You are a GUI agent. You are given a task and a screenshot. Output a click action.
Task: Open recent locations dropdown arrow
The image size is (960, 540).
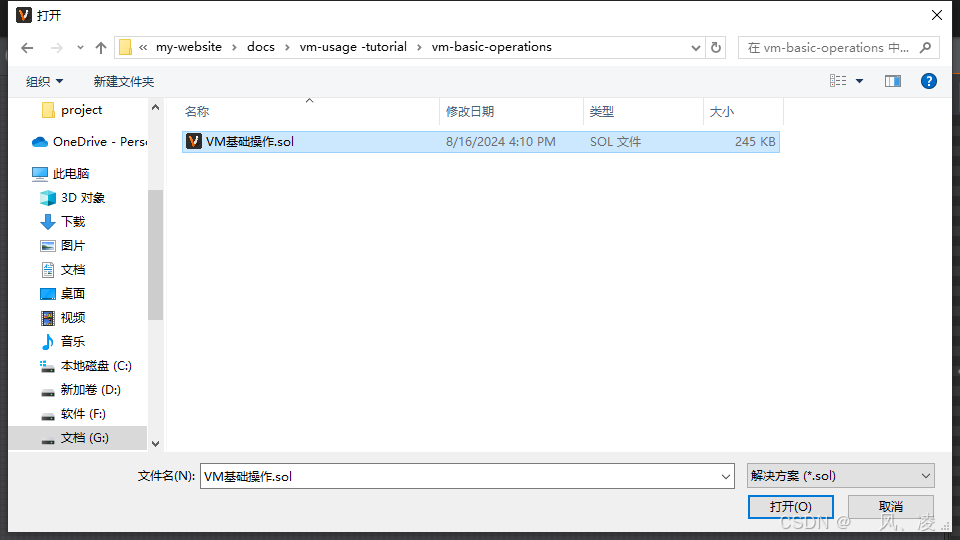coord(80,48)
